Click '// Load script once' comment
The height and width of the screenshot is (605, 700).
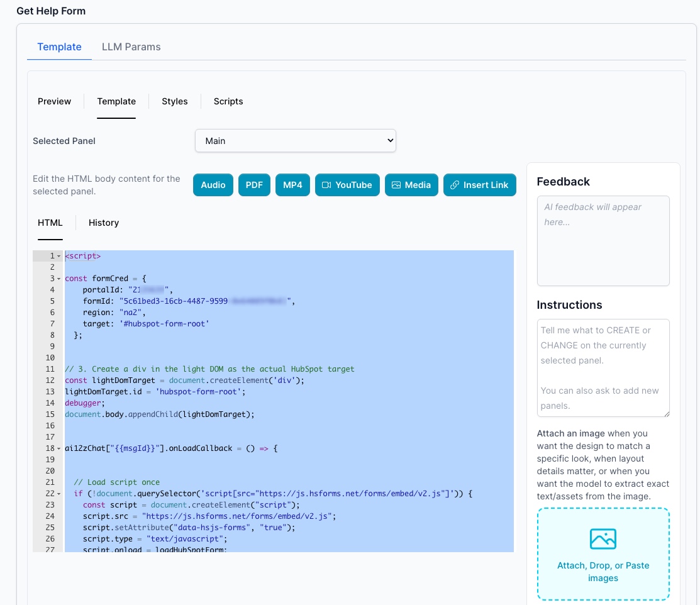tap(116, 482)
